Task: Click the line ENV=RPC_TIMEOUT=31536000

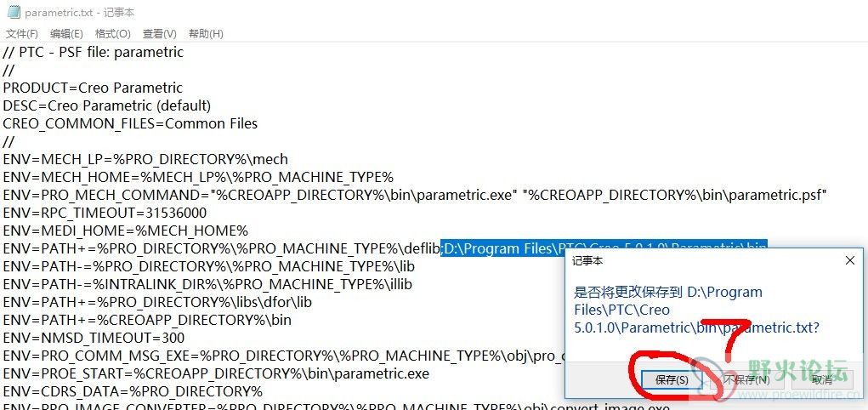Action: (105, 213)
